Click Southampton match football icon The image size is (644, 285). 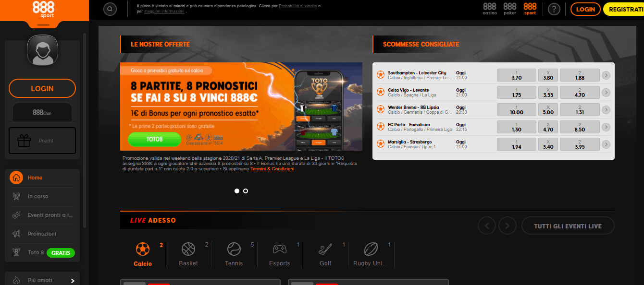pos(381,75)
